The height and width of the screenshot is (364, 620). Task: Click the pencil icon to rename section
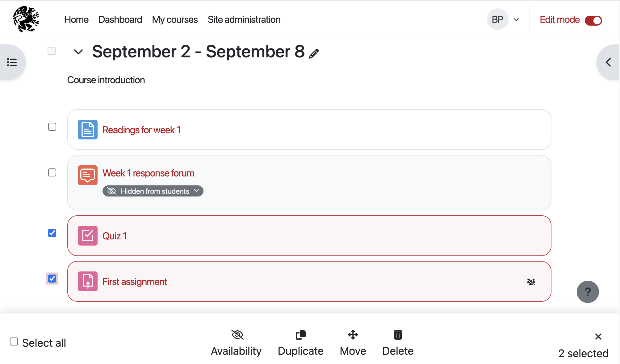(314, 54)
